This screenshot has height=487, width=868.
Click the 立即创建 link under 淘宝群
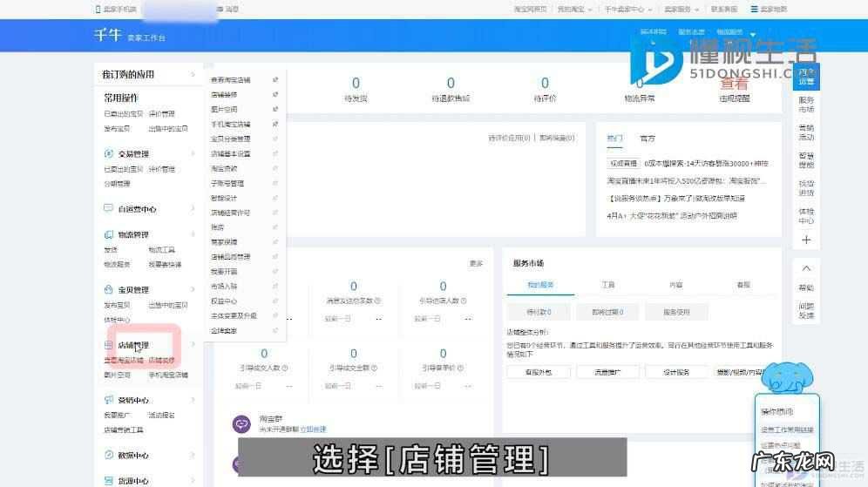(314, 429)
